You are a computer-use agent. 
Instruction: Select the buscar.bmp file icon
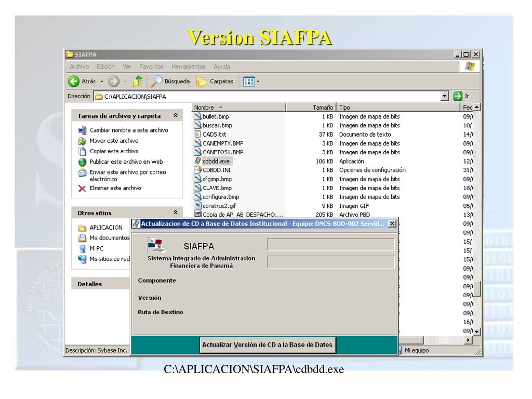(x=197, y=125)
